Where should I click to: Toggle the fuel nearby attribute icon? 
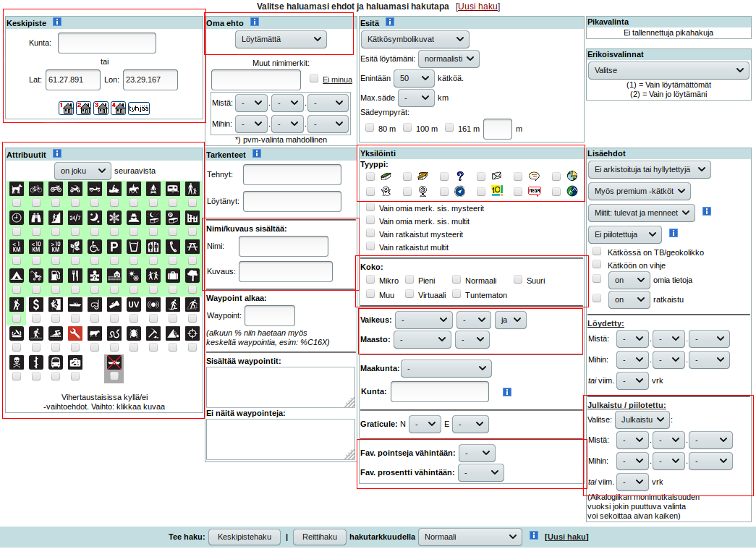(56, 276)
